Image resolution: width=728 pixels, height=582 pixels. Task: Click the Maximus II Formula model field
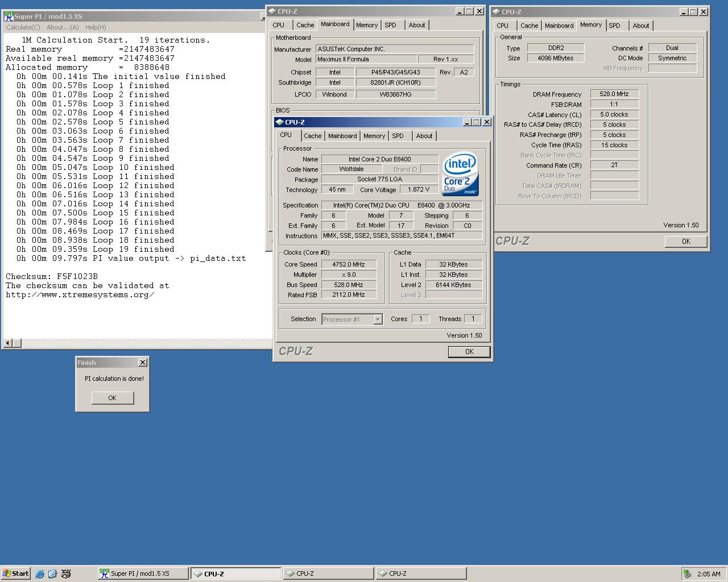click(x=366, y=59)
